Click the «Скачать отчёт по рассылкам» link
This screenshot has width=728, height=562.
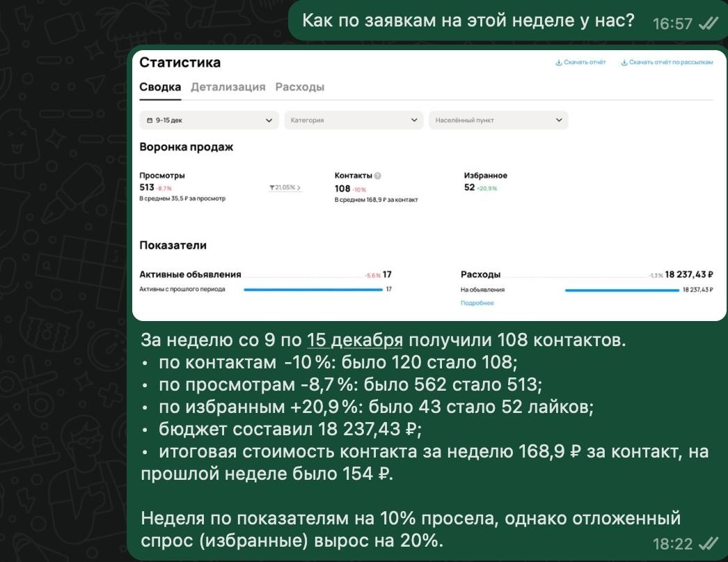tap(672, 63)
